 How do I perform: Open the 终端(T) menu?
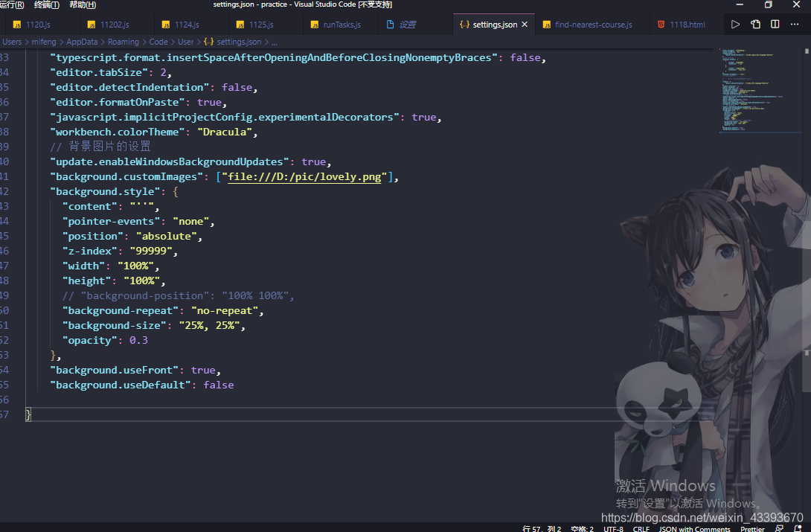click(x=47, y=4)
